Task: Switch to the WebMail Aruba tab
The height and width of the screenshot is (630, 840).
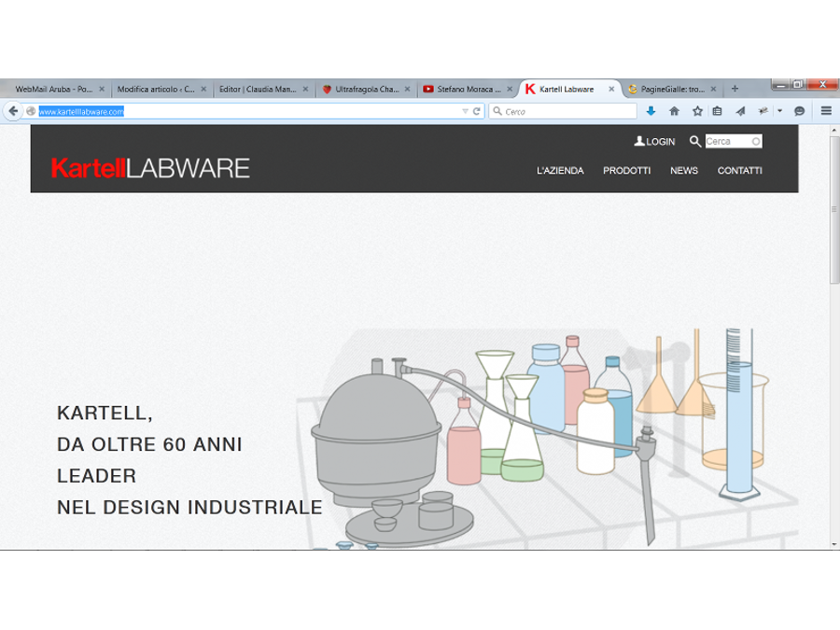Action: pyautogui.click(x=54, y=89)
